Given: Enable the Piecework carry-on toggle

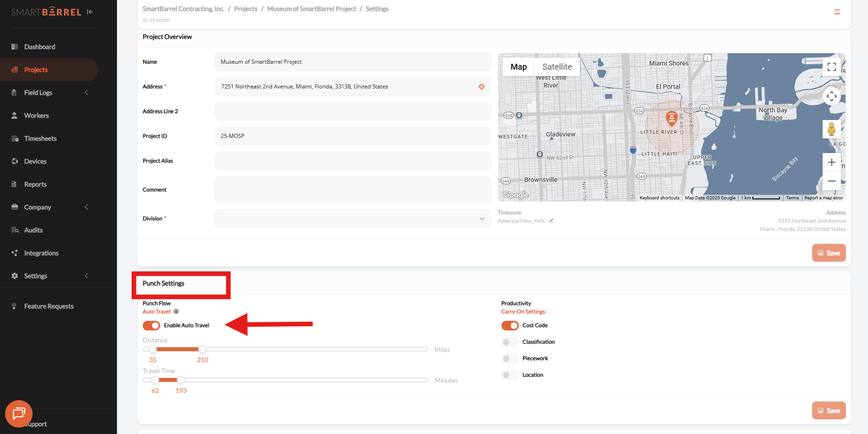Looking at the screenshot, I should [x=510, y=358].
